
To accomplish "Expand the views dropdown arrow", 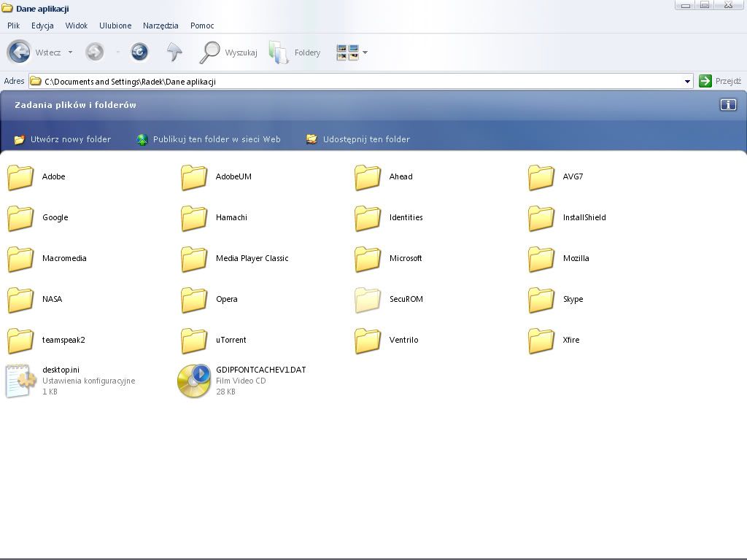I will coord(365,52).
